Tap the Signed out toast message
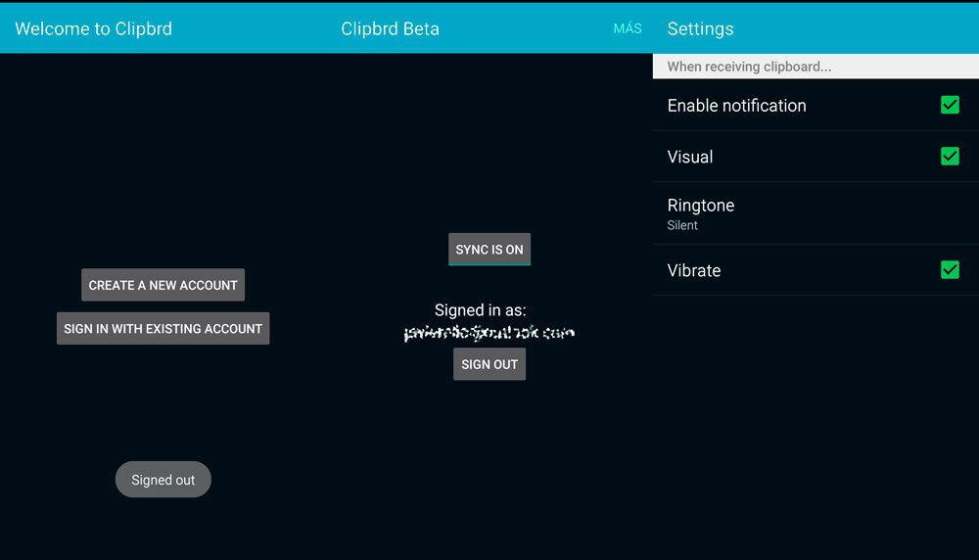 (163, 480)
